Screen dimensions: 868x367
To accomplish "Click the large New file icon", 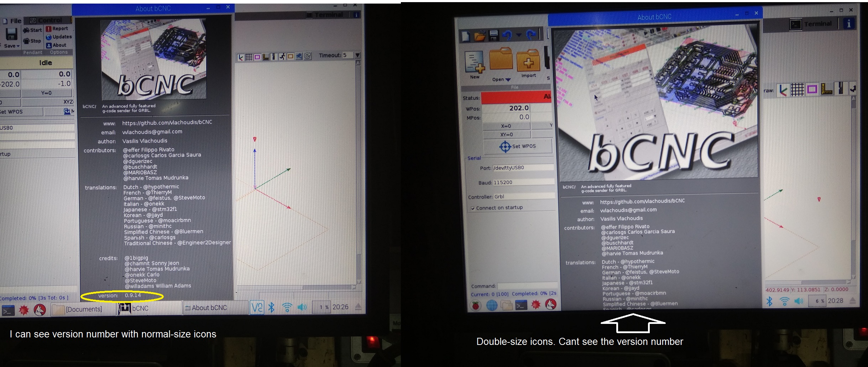I will (x=475, y=62).
